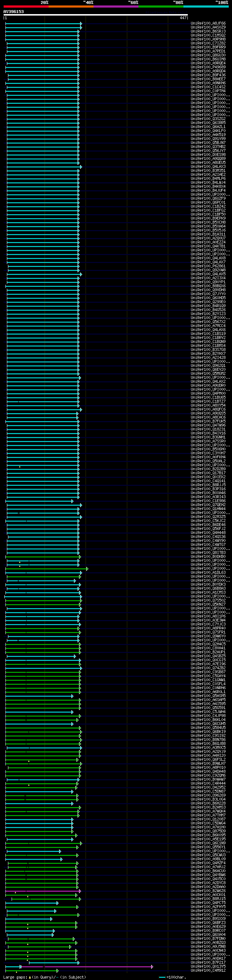Select hit UniRef100_Q91V99
Screen dimensions: 232x980
click(x=208, y=139)
